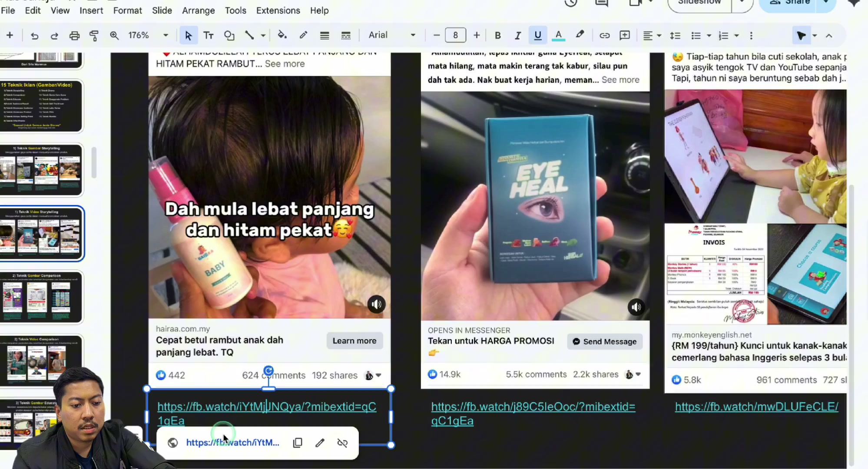Decrease font size with minus button
868x469 pixels.
[437, 35]
